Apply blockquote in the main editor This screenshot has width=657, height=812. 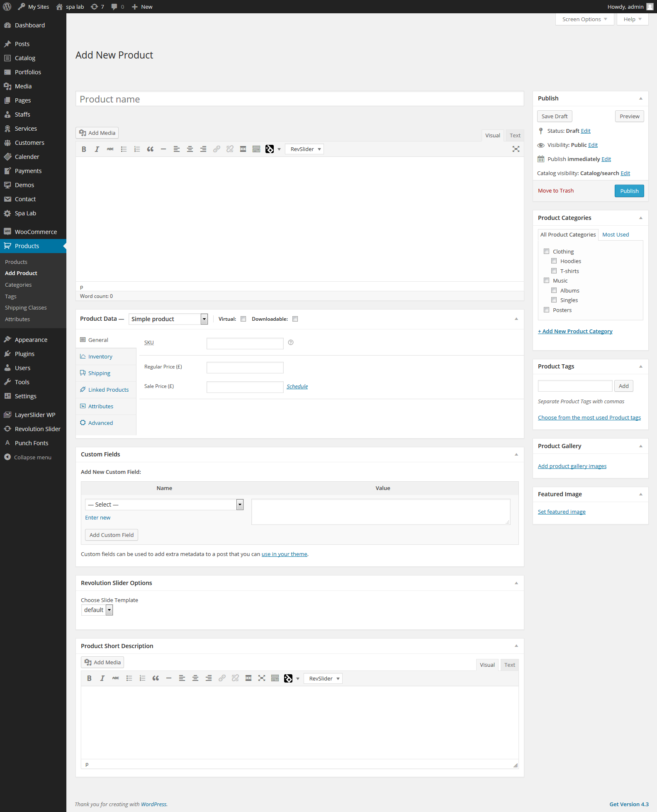pos(150,149)
